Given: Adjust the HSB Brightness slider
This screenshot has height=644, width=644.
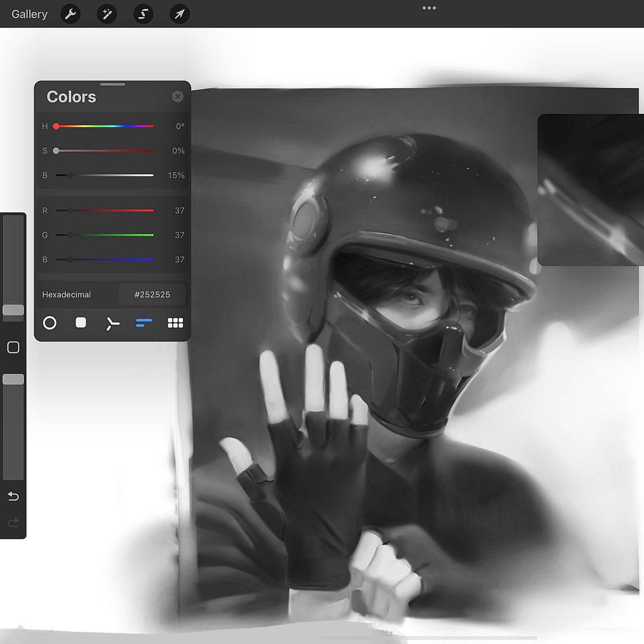Looking at the screenshot, I should point(104,175).
